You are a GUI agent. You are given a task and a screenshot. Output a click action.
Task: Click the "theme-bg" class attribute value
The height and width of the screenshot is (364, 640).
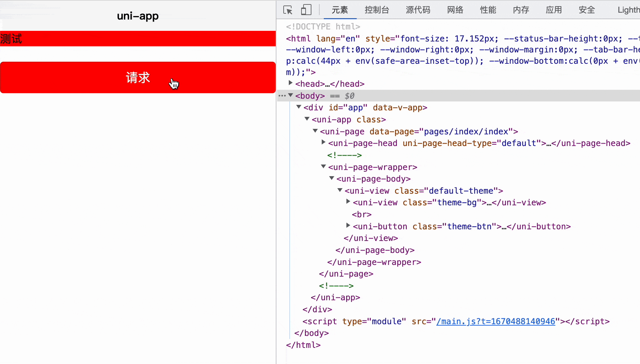pyautogui.click(x=457, y=203)
